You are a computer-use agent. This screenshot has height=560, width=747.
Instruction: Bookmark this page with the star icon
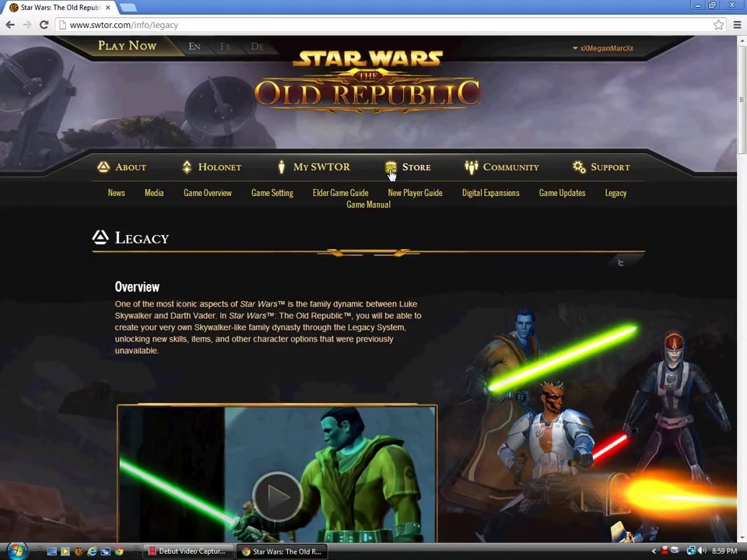[718, 25]
